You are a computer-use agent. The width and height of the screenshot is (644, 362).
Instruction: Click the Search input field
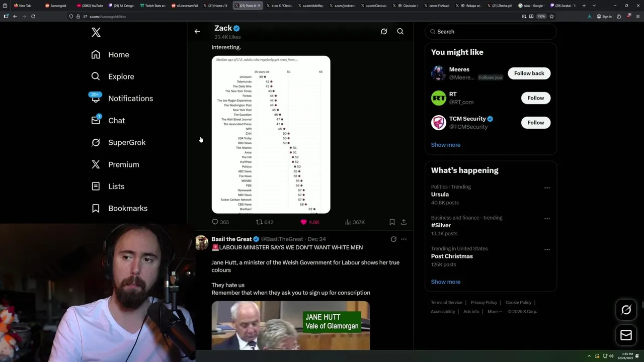[x=491, y=31]
